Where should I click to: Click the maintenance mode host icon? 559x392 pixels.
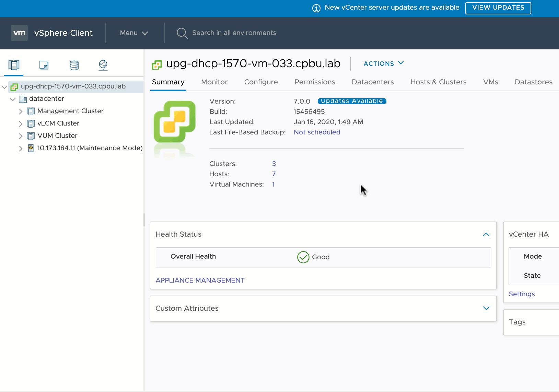(x=31, y=148)
